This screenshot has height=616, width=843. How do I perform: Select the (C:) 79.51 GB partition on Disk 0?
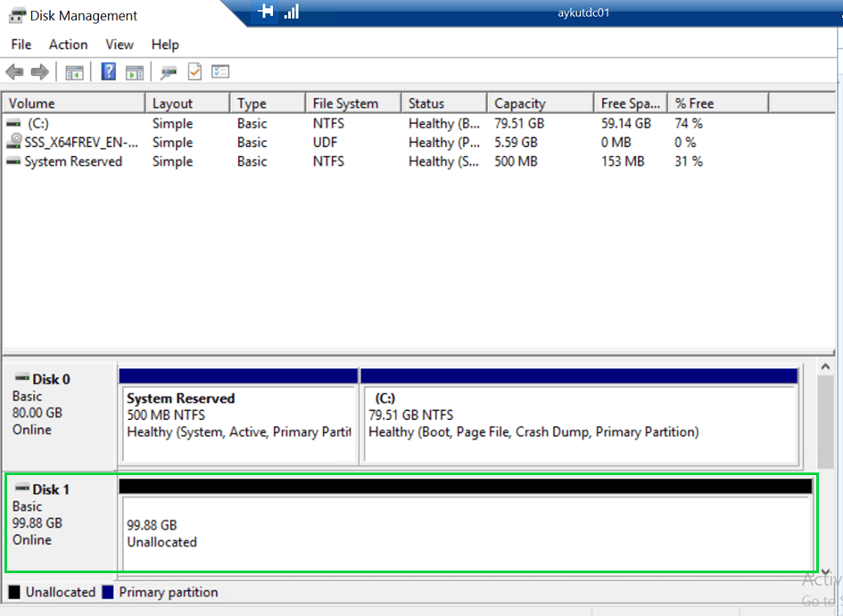[578, 423]
